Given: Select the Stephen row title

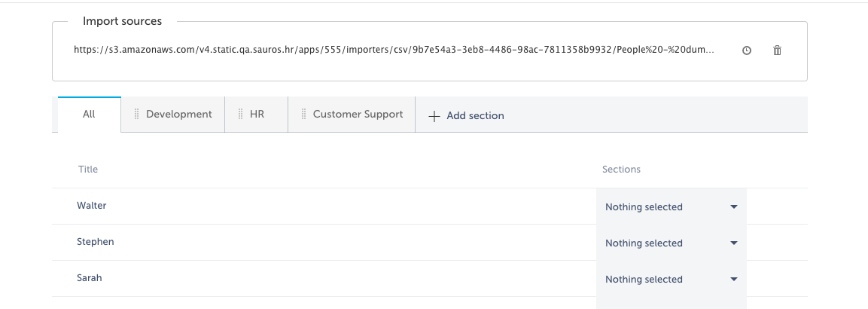Looking at the screenshot, I should pos(96,242).
